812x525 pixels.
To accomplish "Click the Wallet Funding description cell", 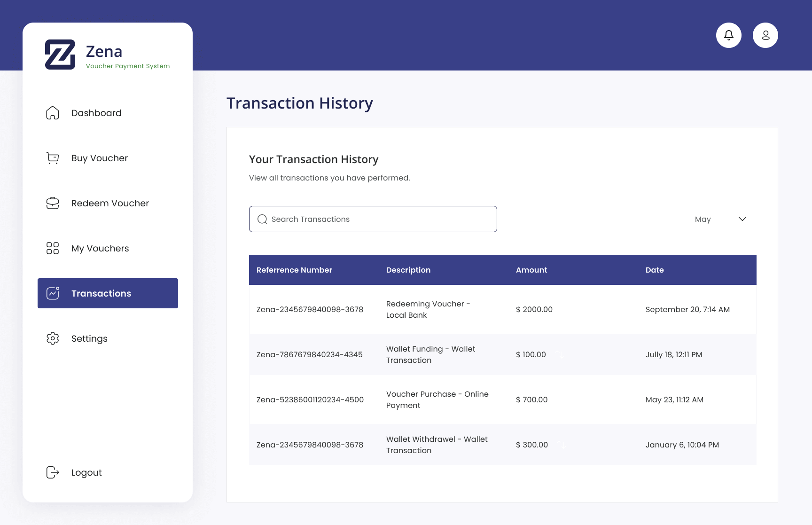I will pos(430,354).
